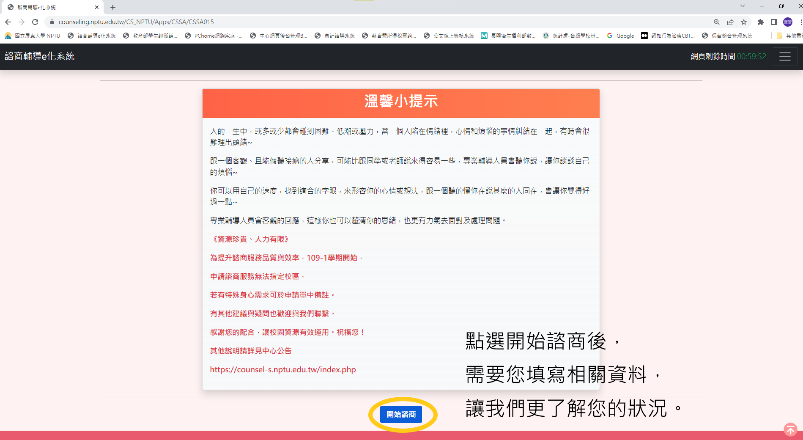
Task: Select the active browser tab
Action: (x=51, y=7)
